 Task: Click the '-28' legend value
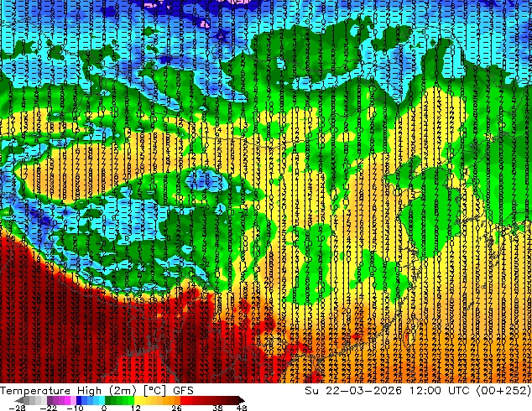pyautogui.click(x=17, y=408)
